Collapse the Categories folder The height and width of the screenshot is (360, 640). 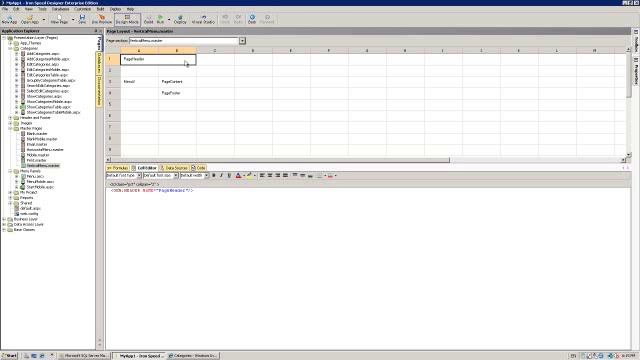[11, 48]
